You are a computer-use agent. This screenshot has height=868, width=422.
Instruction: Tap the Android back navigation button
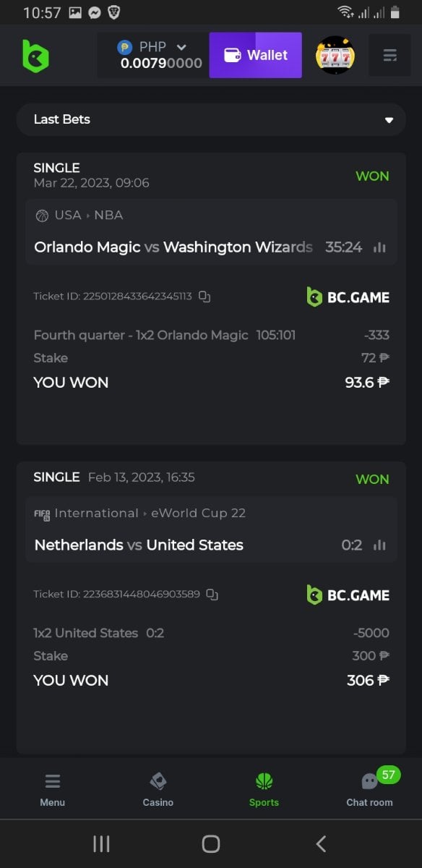point(321,843)
